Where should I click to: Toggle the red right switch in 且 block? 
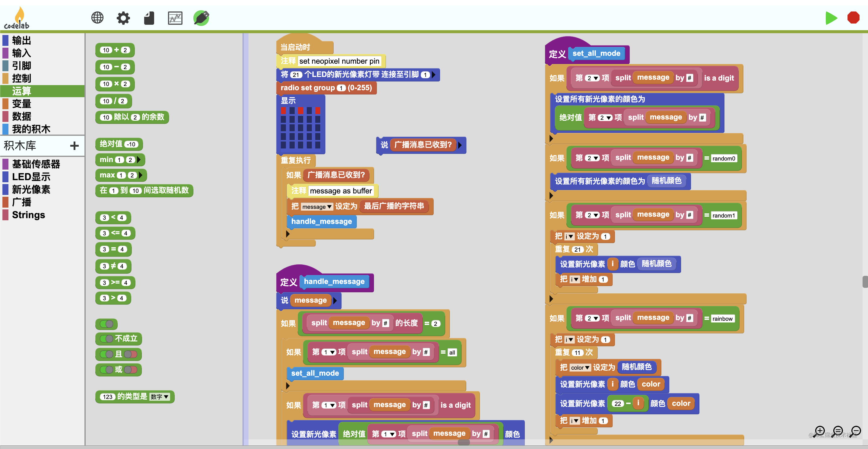(130, 354)
